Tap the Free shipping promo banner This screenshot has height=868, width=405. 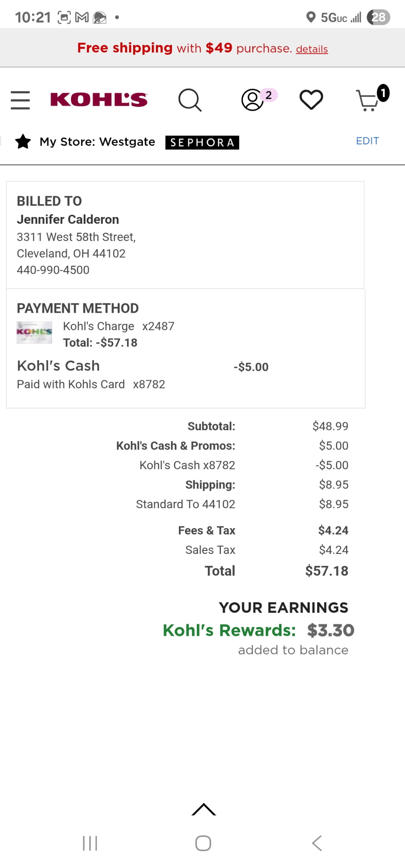point(202,48)
